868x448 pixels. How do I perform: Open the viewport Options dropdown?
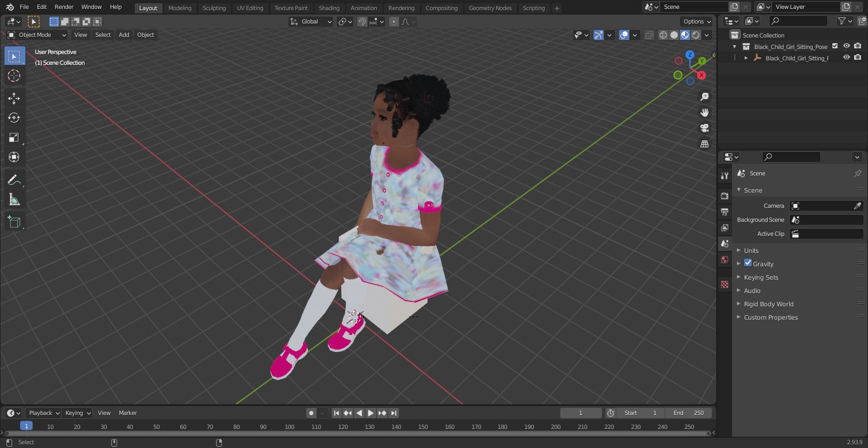click(x=697, y=22)
